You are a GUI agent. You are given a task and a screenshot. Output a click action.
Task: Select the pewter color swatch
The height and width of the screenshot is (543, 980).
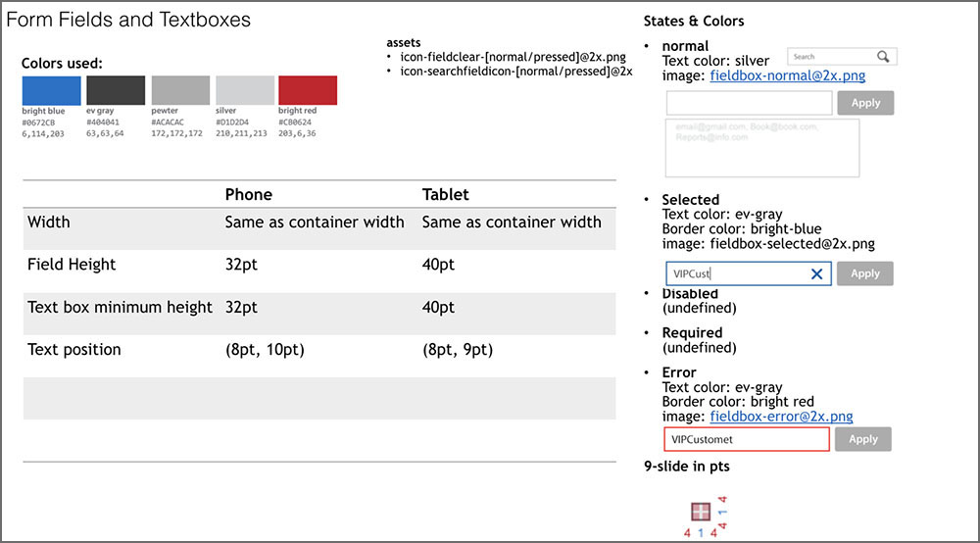pyautogui.click(x=180, y=90)
